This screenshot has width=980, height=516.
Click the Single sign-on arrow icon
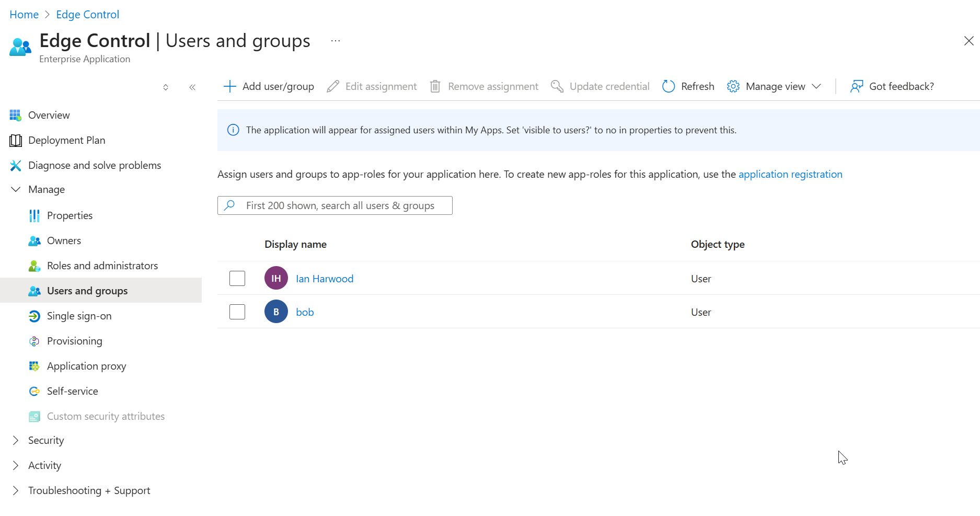coord(34,316)
